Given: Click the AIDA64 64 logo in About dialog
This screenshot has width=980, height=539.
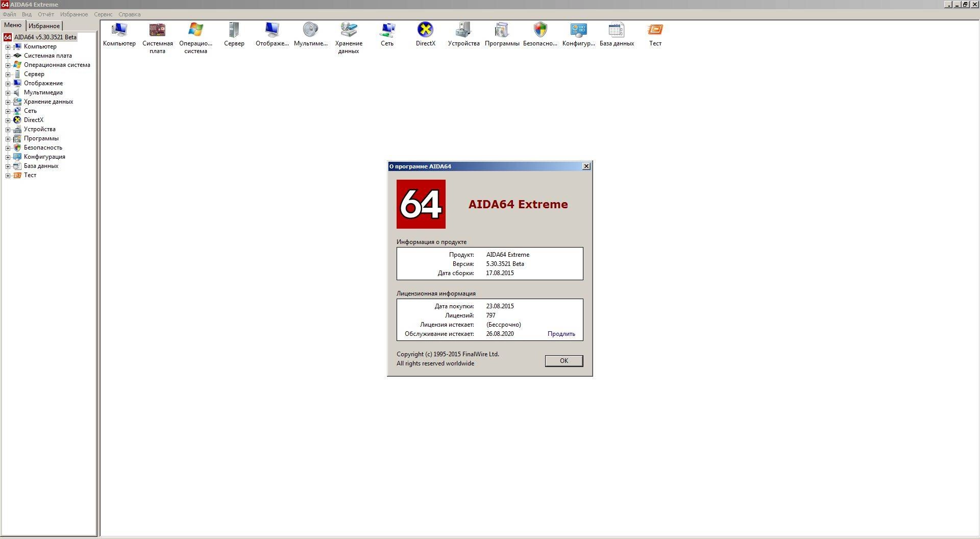Looking at the screenshot, I should pyautogui.click(x=421, y=204).
